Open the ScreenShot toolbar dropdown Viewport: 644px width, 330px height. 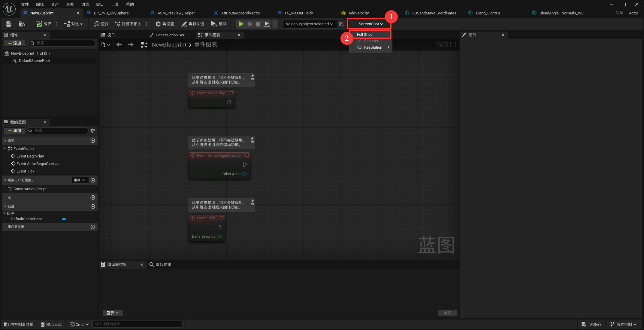[x=370, y=24]
